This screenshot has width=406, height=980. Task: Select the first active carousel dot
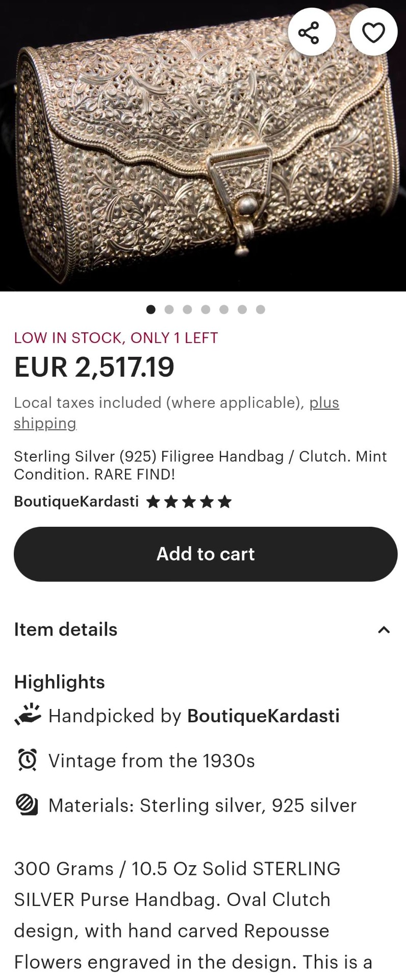(x=151, y=309)
